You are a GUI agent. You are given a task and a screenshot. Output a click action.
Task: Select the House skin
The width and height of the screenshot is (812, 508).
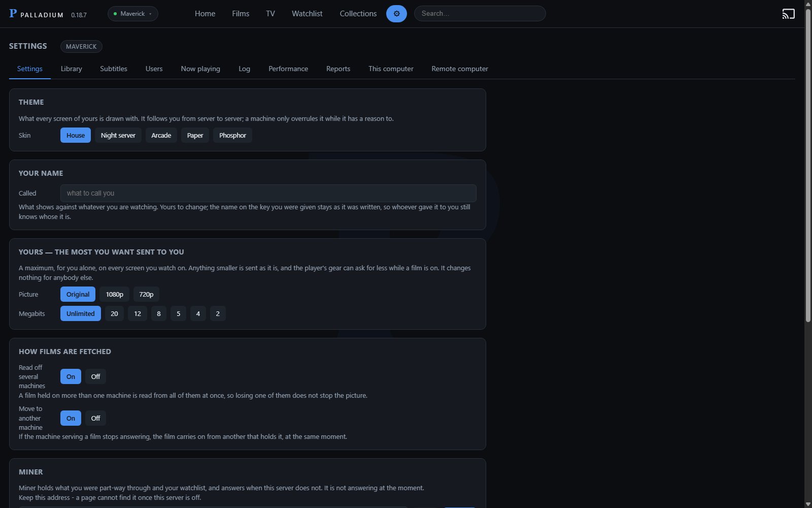point(76,135)
